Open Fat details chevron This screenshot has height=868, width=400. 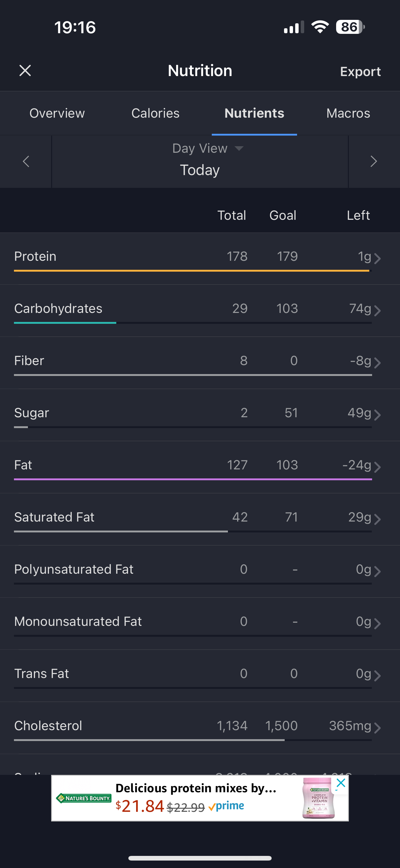(377, 467)
